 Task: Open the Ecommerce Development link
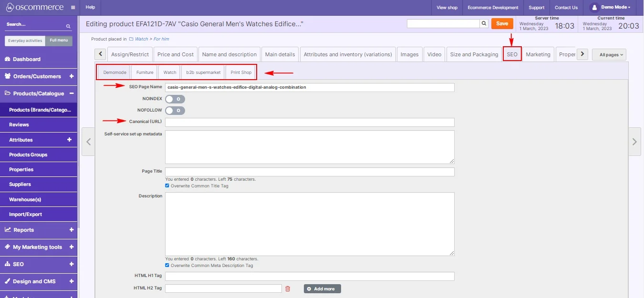click(493, 8)
